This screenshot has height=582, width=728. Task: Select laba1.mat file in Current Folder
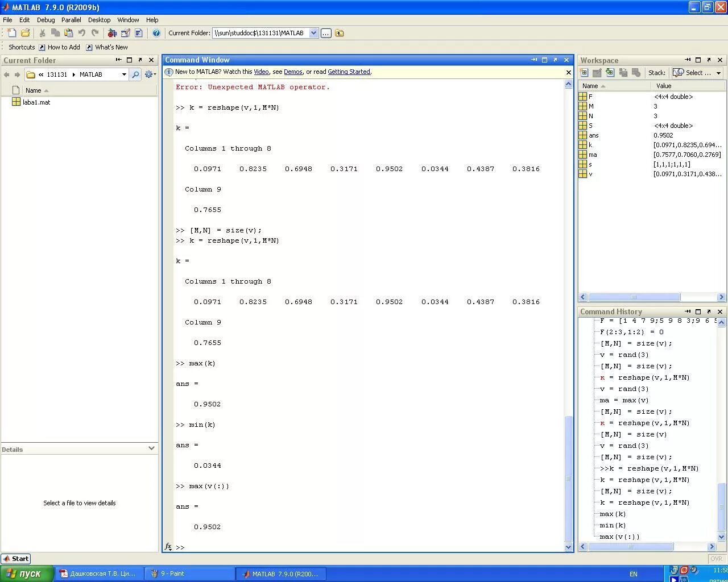pyautogui.click(x=31, y=102)
